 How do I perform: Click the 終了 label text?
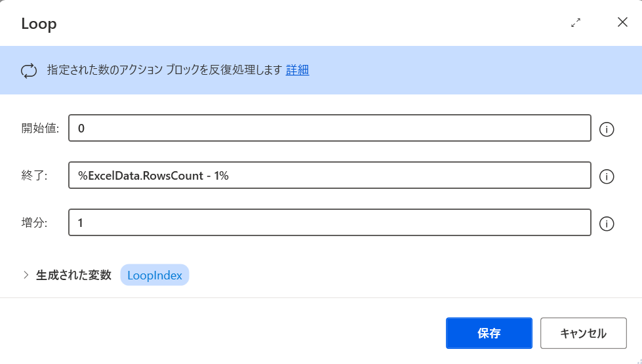pyautogui.click(x=35, y=176)
